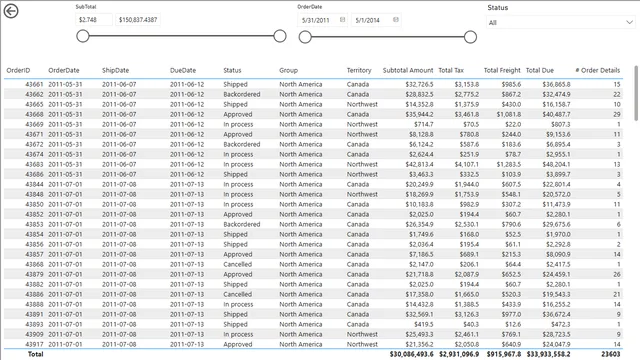Sort by the Subtotal Amount column header
The height and width of the screenshot is (360, 640).
(x=408, y=70)
